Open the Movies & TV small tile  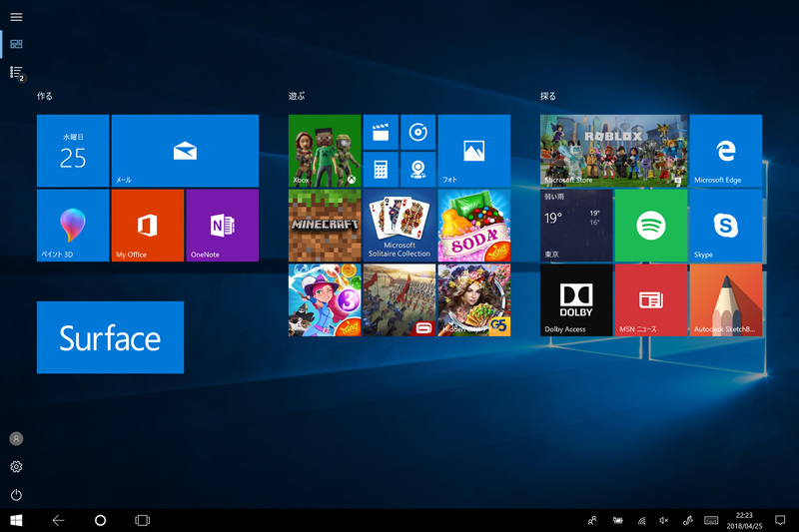380,132
